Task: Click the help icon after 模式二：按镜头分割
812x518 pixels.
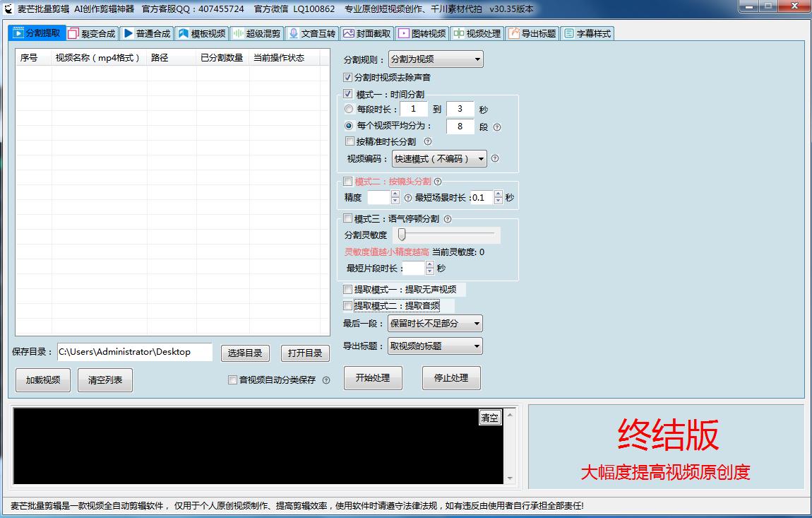Action: (438, 181)
